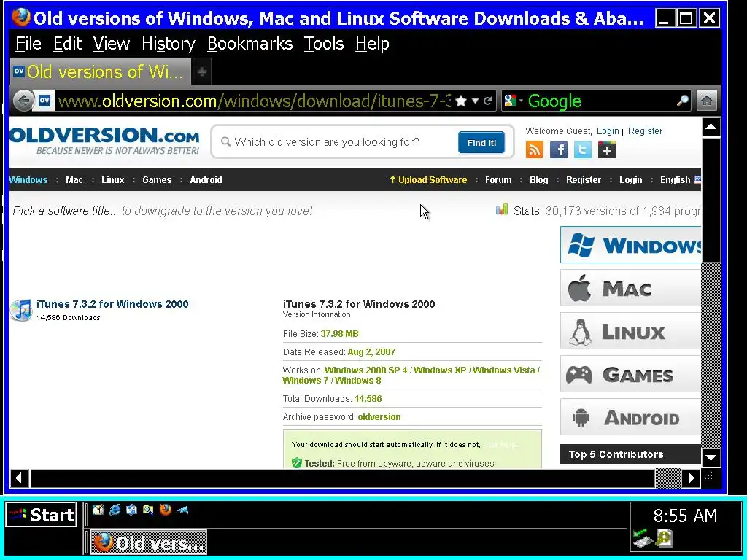Screen dimensions: 747x560
Task: Click the vertical scrollbar up arrow
Action: pos(711,127)
